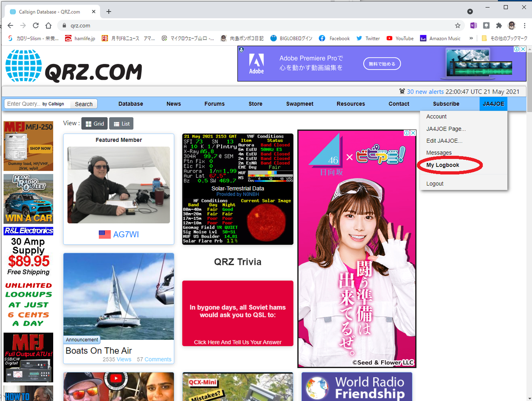Open the Chrome three-dot menu
The width and height of the screenshot is (532, 401).
[525, 25]
